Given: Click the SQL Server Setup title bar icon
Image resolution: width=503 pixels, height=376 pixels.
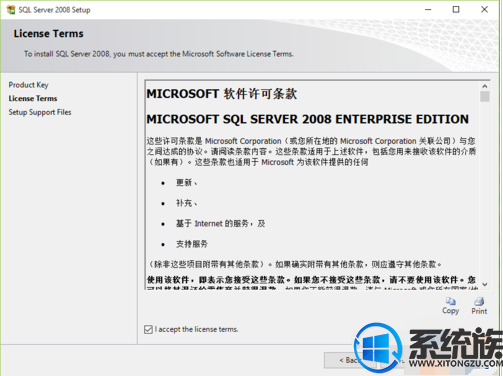Looking at the screenshot, I should 11,10.
